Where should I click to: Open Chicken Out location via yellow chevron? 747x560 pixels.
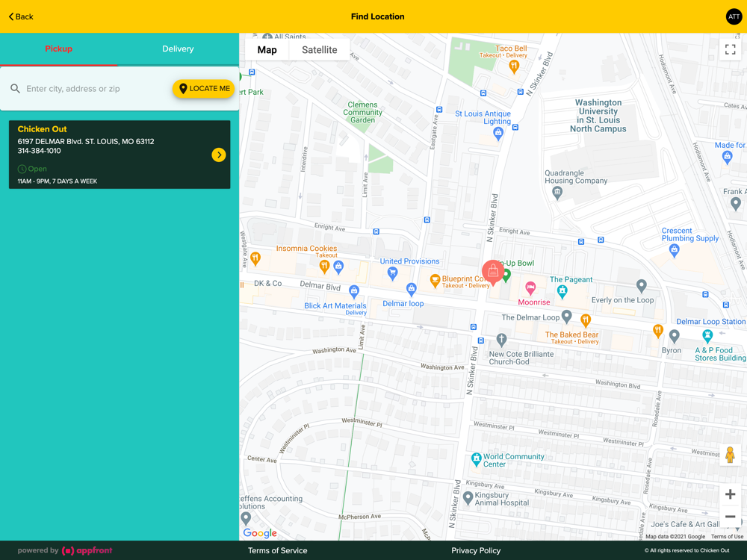[219, 155]
